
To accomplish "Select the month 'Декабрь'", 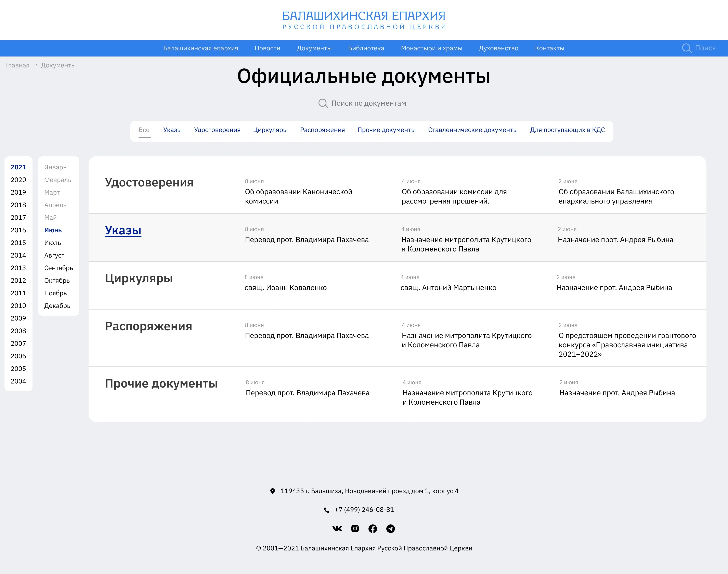I will (x=57, y=306).
